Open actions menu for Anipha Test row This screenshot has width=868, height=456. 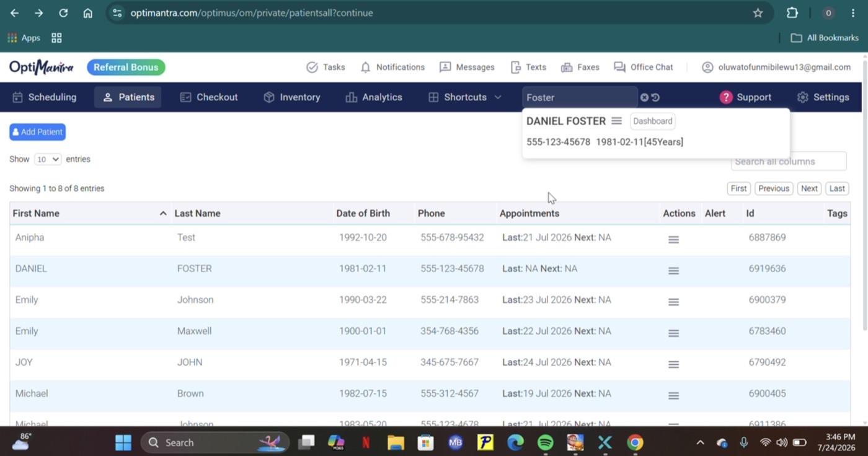(673, 239)
